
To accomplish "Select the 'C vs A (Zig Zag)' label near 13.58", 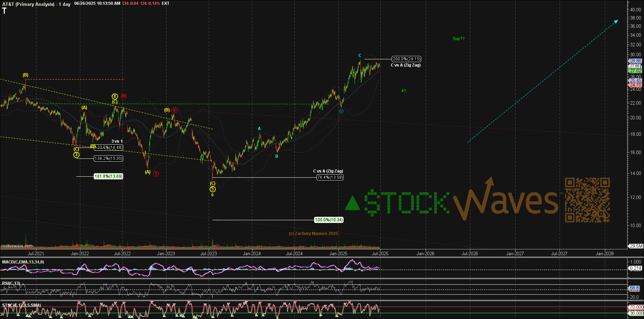I will [328, 171].
